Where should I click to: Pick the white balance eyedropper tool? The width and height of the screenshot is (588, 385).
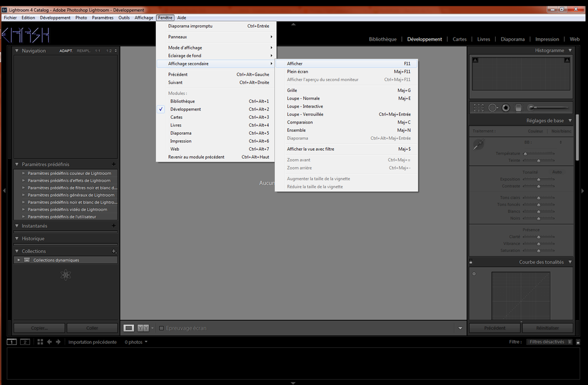[479, 144]
